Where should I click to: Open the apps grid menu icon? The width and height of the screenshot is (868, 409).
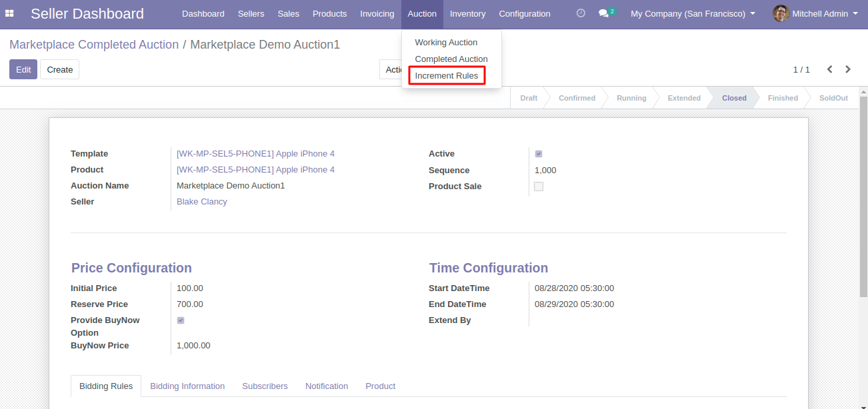tap(9, 13)
